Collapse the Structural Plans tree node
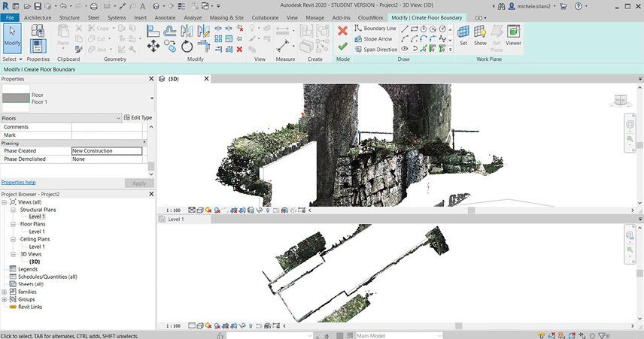The height and width of the screenshot is (339, 644). (x=14, y=210)
